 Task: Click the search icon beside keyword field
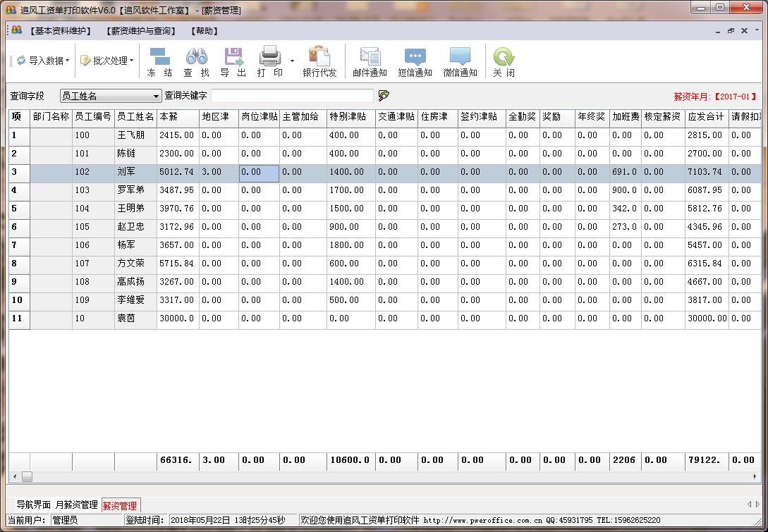point(384,96)
